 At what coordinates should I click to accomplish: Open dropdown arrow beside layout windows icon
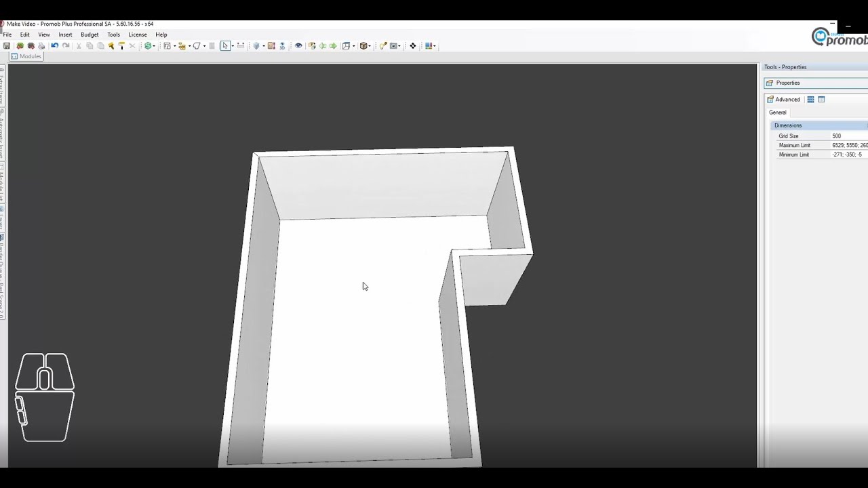[435, 46]
